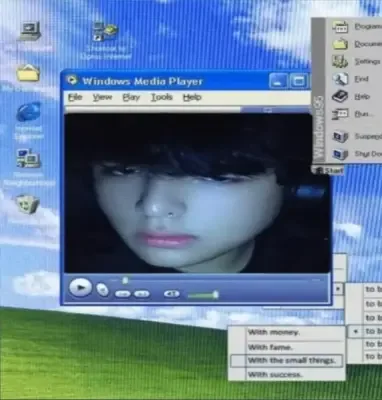Expand the submenu arrow beside the player
This screenshot has width=382, height=400.
point(338,289)
